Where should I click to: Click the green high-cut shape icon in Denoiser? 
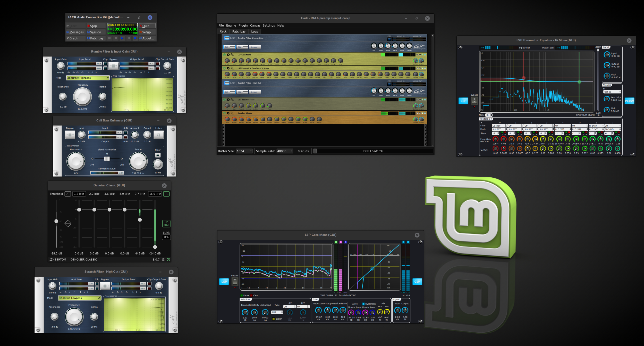[x=166, y=194]
